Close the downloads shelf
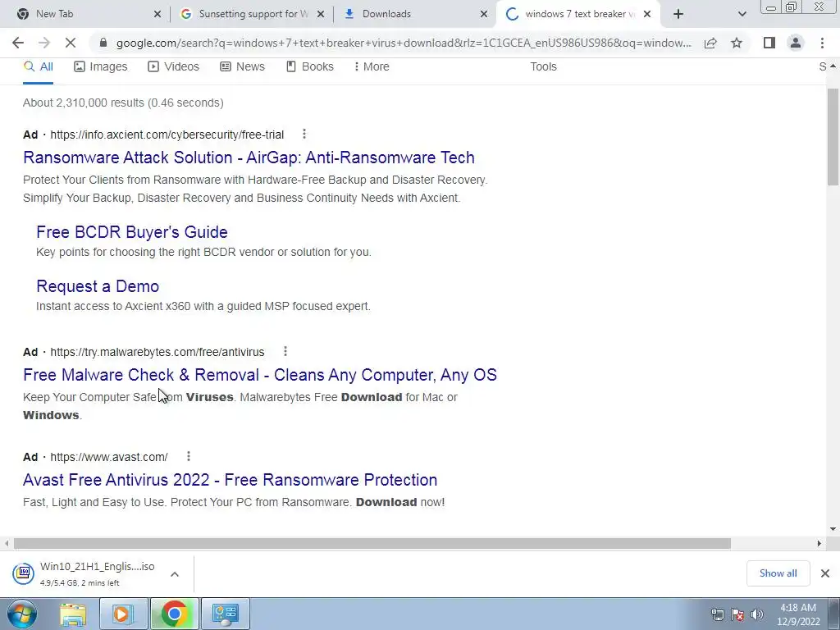The width and height of the screenshot is (840, 630). coord(825,573)
